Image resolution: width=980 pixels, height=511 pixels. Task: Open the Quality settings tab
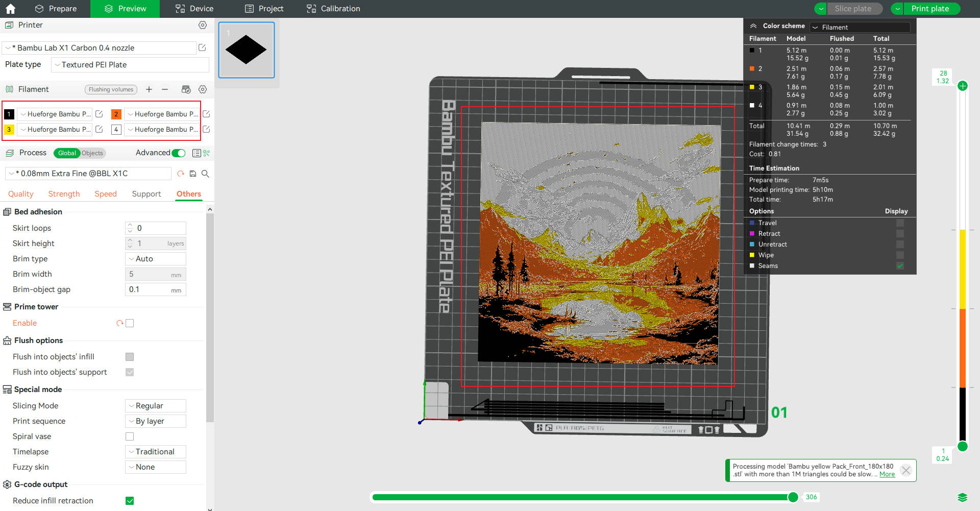(21, 194)
